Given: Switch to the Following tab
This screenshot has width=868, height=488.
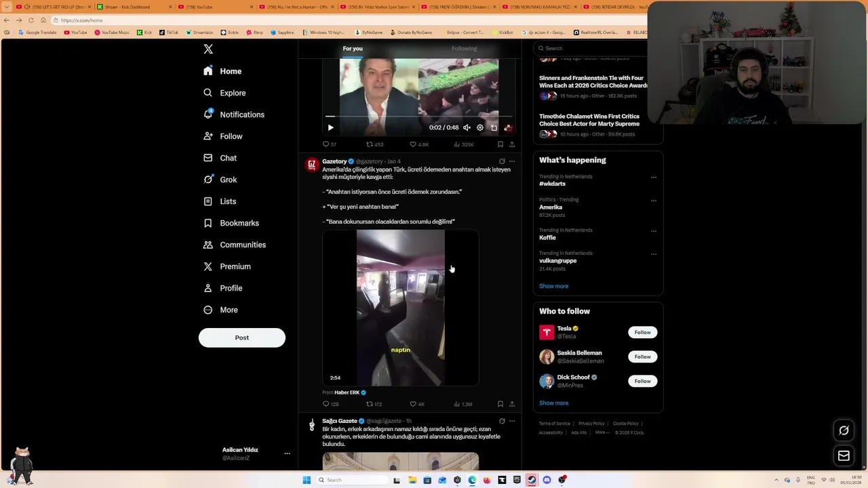Looking at the screenshot, I should click(465, 49).
